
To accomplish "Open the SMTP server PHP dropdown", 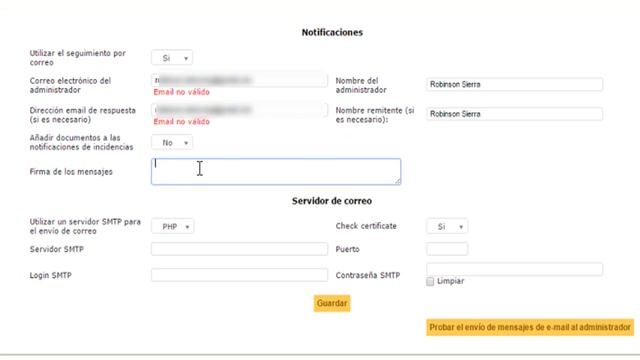I will coord(173,227).
